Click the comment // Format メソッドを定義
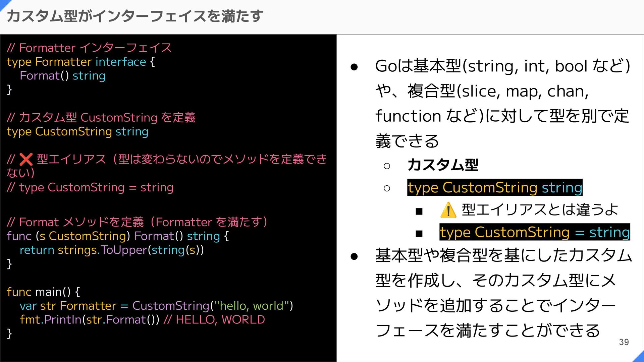The height and width of the screenshot is (362, 644). [137, 222]
